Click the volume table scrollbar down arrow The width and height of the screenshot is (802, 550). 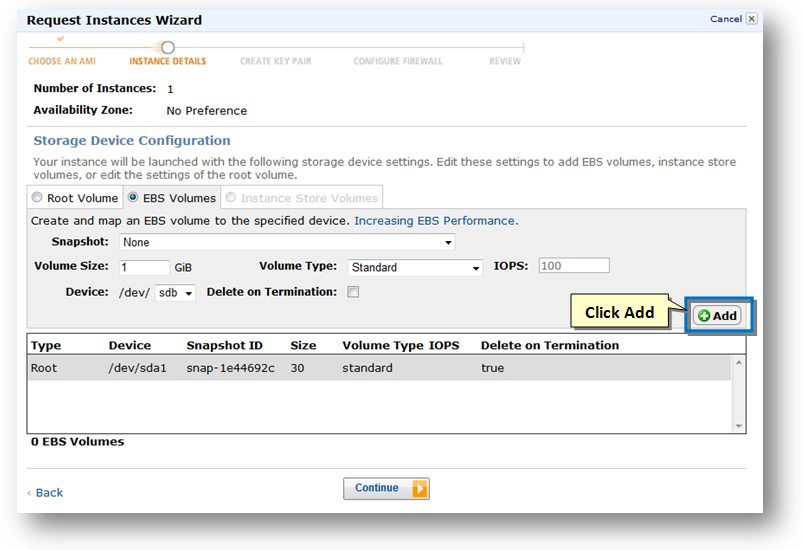click(739, 426)
